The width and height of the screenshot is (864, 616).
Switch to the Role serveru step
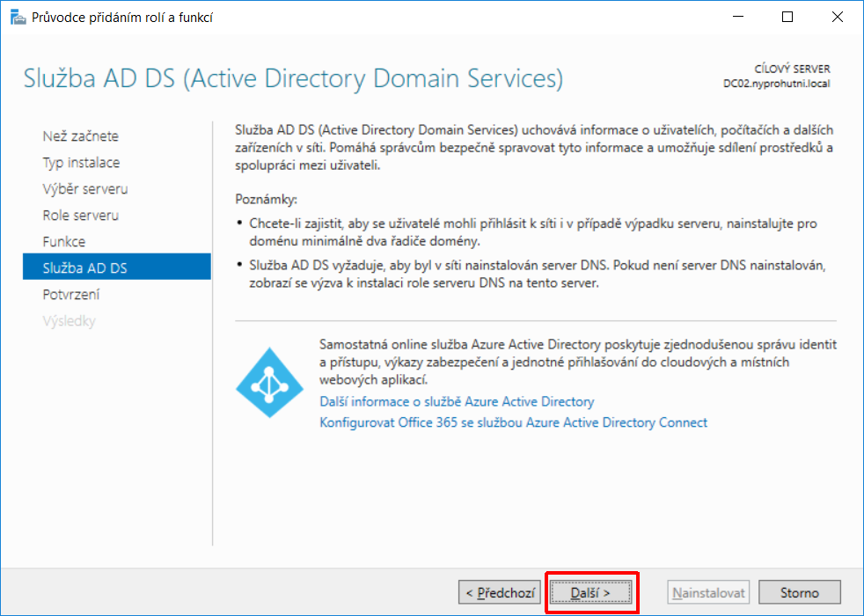(x=80, y=216)
